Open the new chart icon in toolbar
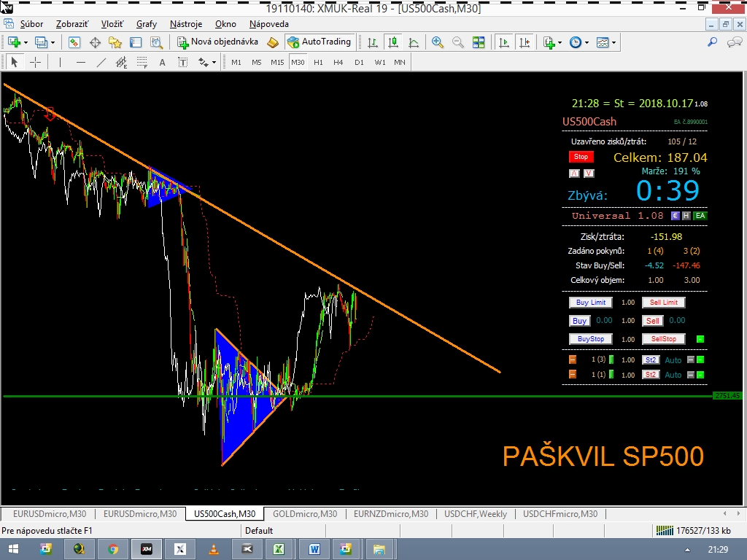 14,42
